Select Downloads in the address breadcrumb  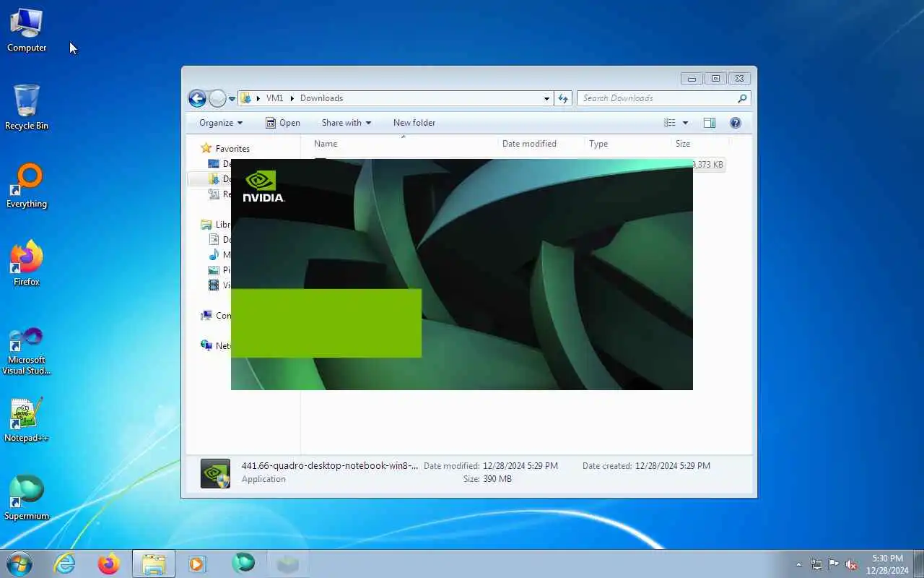click(321, 98)
